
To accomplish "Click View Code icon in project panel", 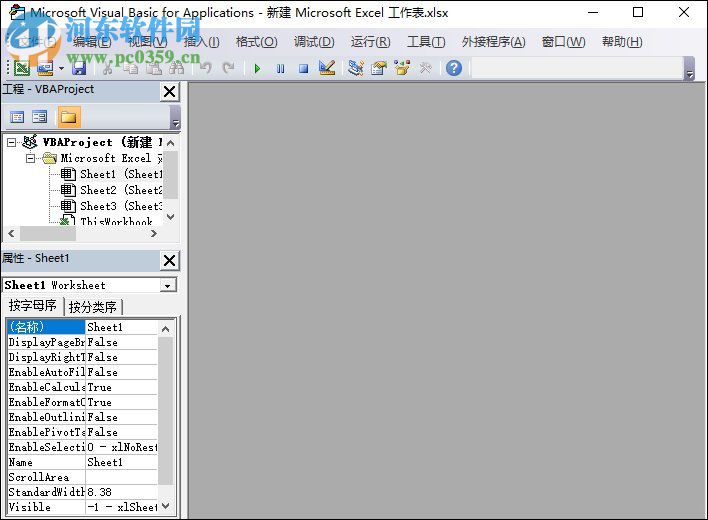I will 17,117.
